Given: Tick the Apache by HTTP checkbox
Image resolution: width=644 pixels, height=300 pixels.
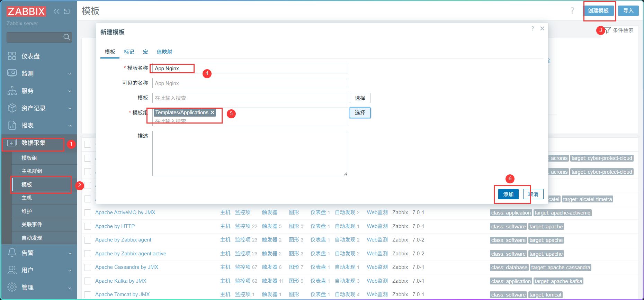Looking at the screenshot, I should (88, 226).
